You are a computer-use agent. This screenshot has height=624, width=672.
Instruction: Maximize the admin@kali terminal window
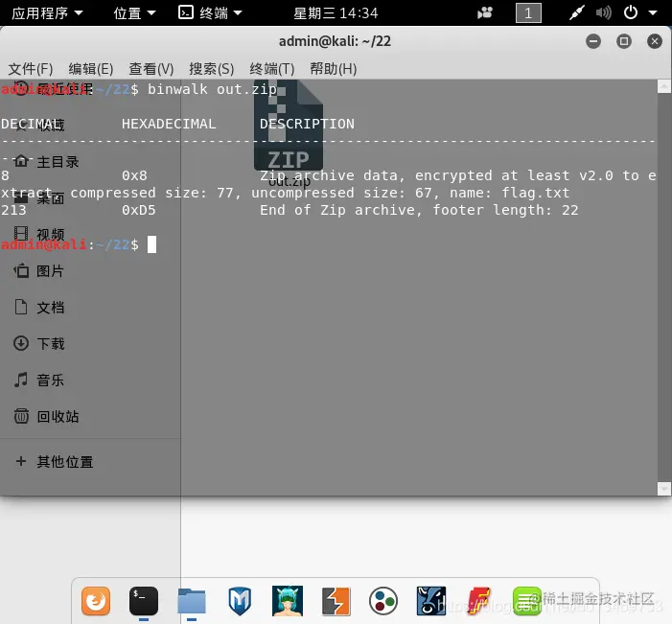click(624, 41)
